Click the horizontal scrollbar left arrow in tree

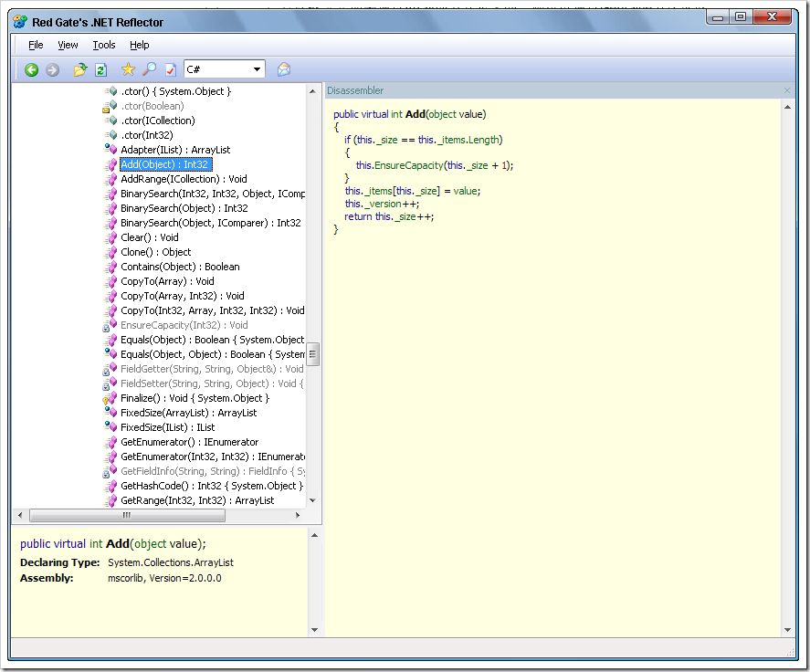pos(19,515)
